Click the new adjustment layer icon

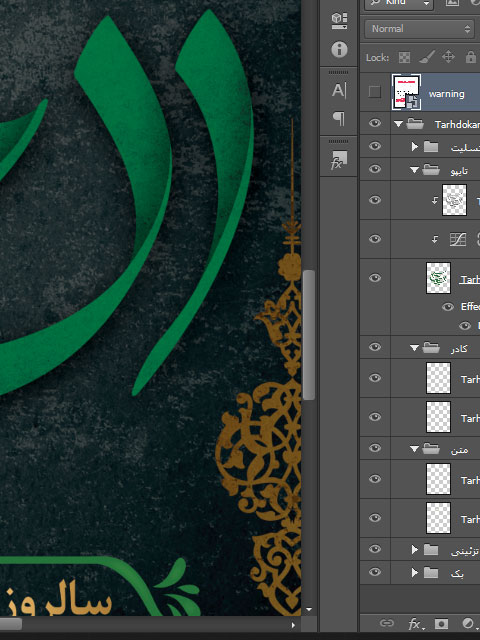point(468,623)
